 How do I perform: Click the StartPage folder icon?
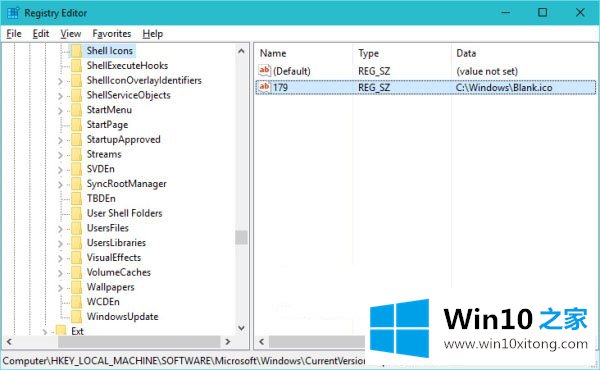[x=77, y=125]
